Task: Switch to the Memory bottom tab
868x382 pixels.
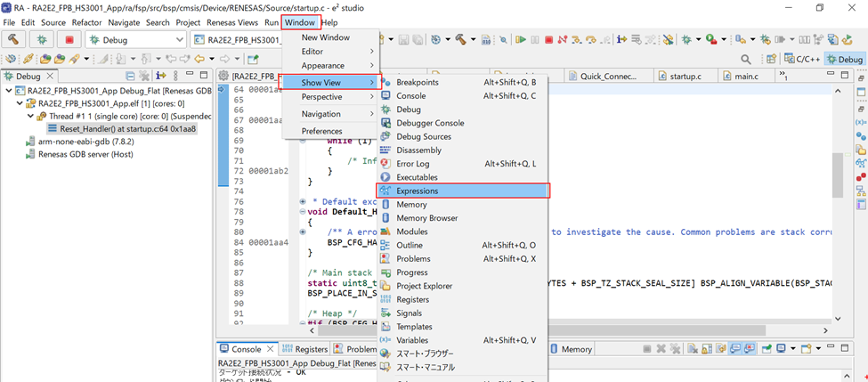Action: click(x=572, y=349)
